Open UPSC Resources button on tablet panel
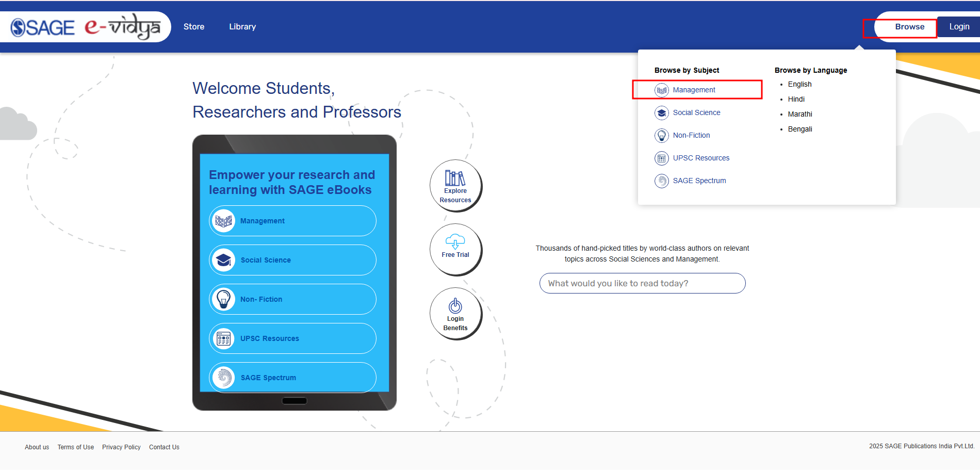The image size is (980, 472). pyautogui.click(x=292, y=338)
